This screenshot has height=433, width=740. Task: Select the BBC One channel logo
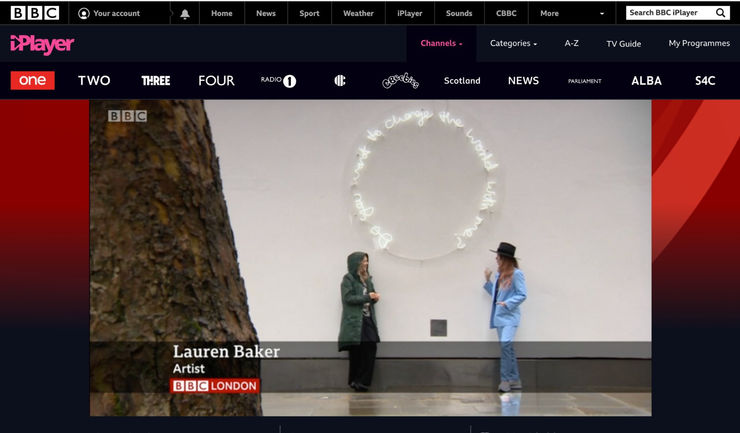[x=33, y=80]
